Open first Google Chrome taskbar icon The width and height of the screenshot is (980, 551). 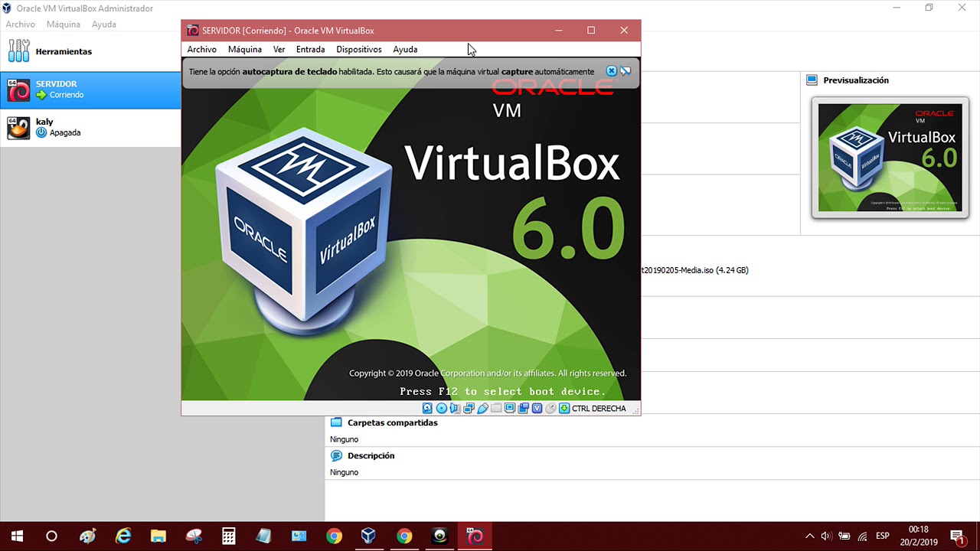pos(334,536)
